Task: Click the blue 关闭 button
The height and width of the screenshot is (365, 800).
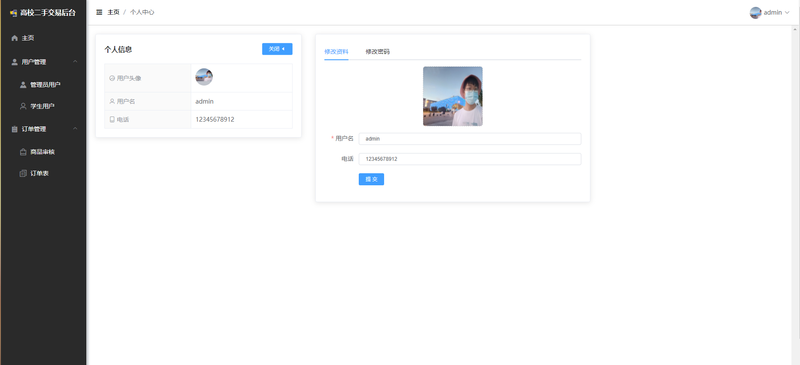Action: [x=277, y=49]
